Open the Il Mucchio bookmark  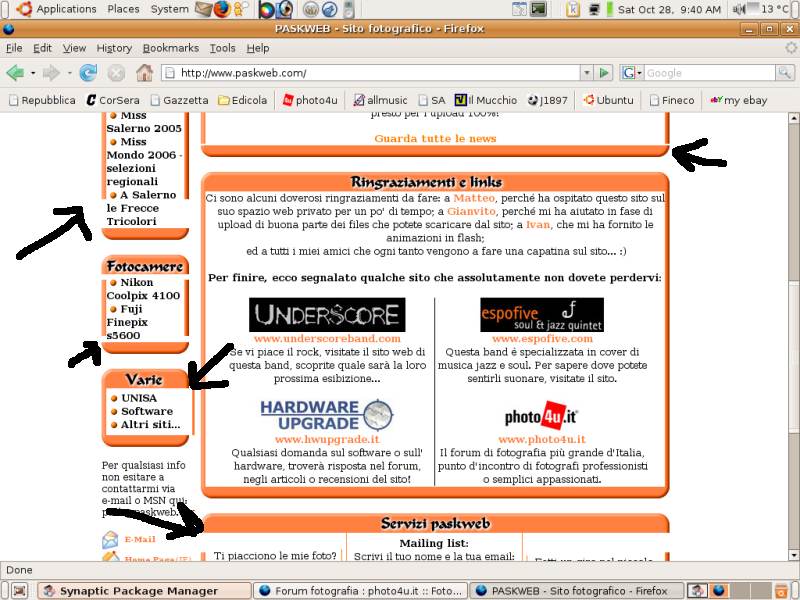(486, 100)
